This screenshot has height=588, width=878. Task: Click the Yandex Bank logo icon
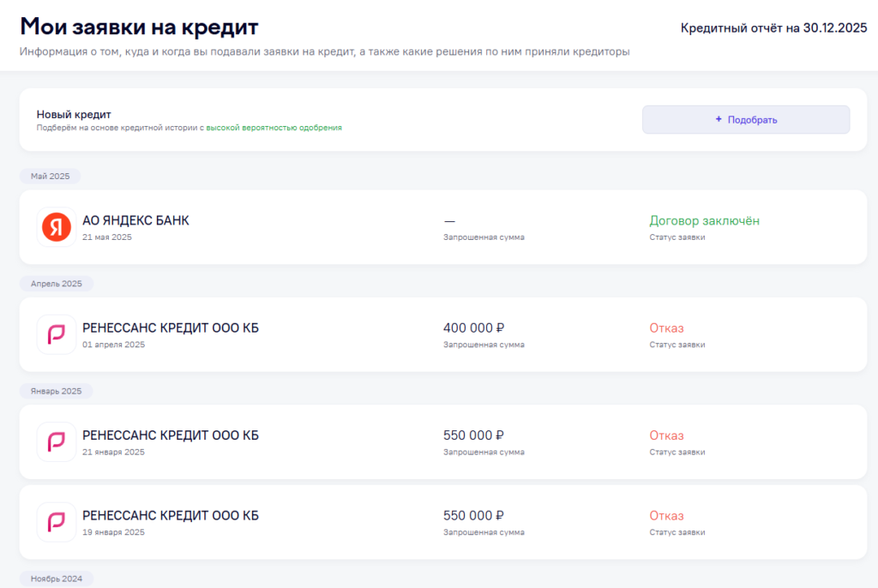tap(57, 227)
